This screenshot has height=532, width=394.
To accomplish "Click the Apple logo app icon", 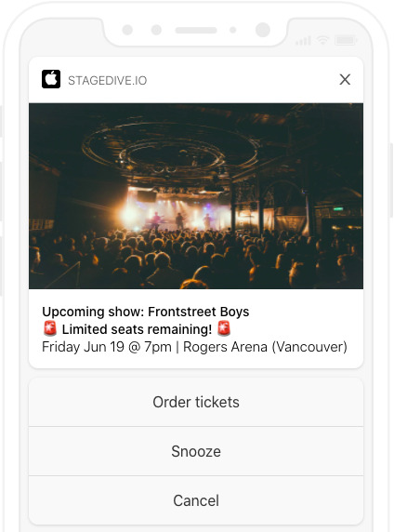I will [51, 79].
